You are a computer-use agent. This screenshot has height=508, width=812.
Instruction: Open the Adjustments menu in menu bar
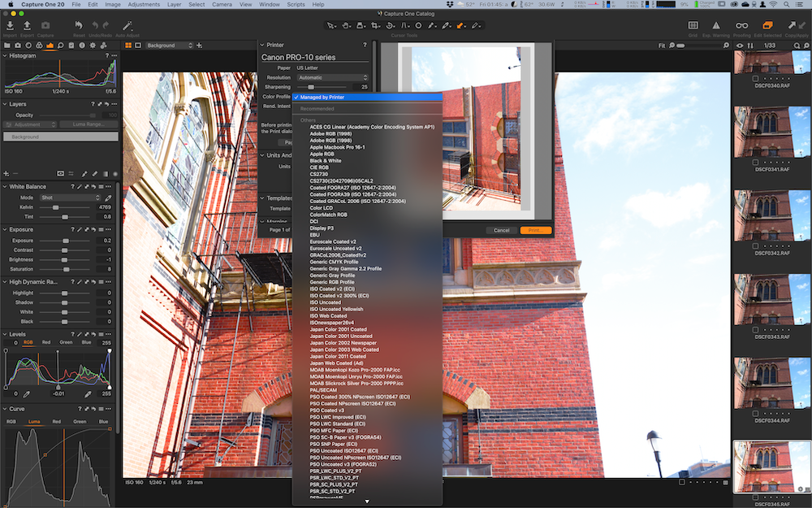(x=144, y=4)
